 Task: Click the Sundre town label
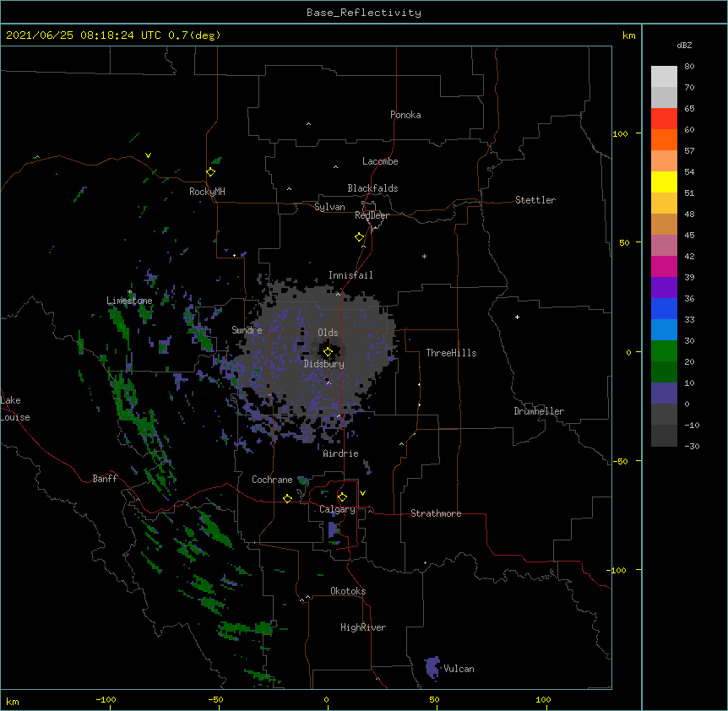point(247,330)
